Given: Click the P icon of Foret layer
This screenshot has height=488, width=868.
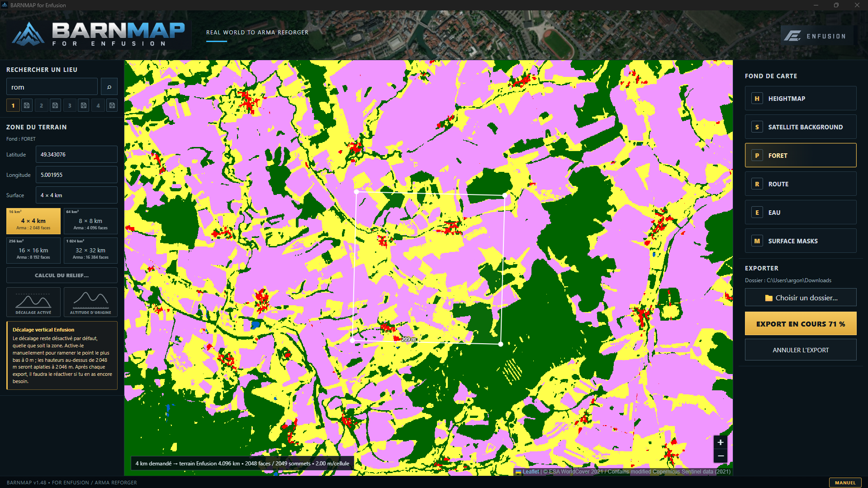Looking at the screenshot, I should click(757, 156).
